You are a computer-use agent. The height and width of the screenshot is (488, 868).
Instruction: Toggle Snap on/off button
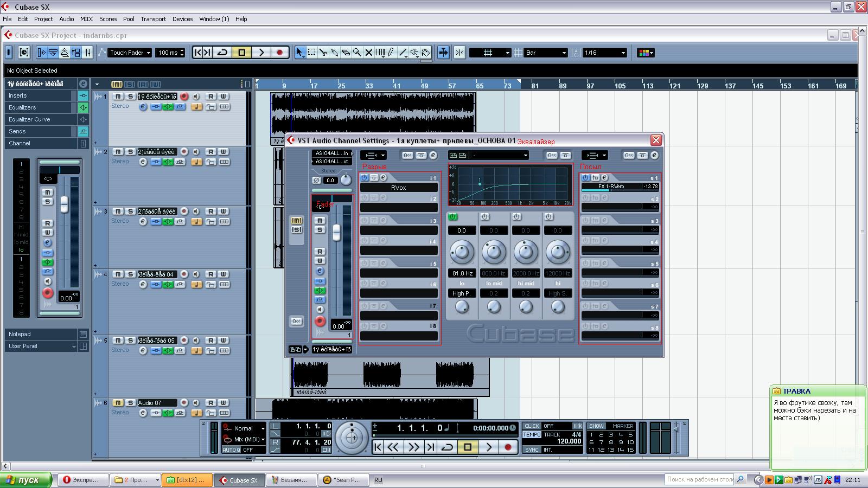click(x=459, y=53)
